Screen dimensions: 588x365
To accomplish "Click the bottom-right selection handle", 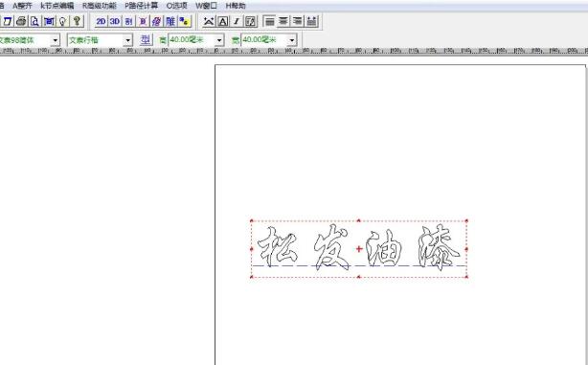I will (466, 277).
